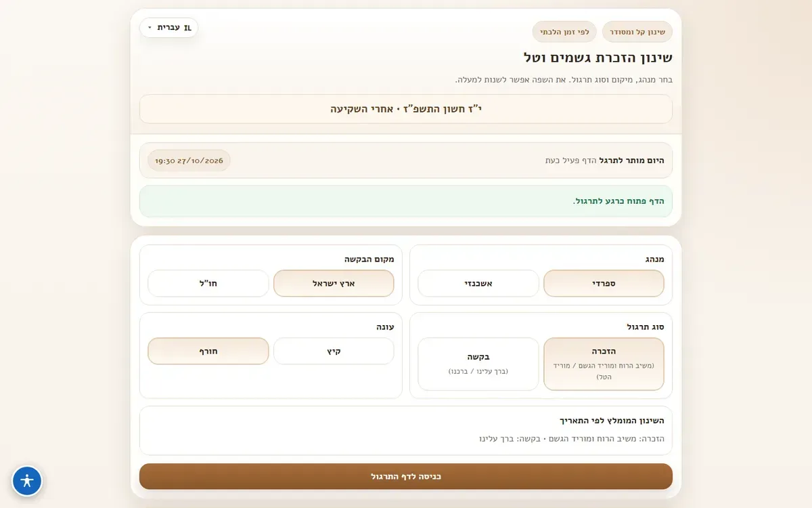Click the Hebrew date banner י"ז חשון

(x=406, y=109)
